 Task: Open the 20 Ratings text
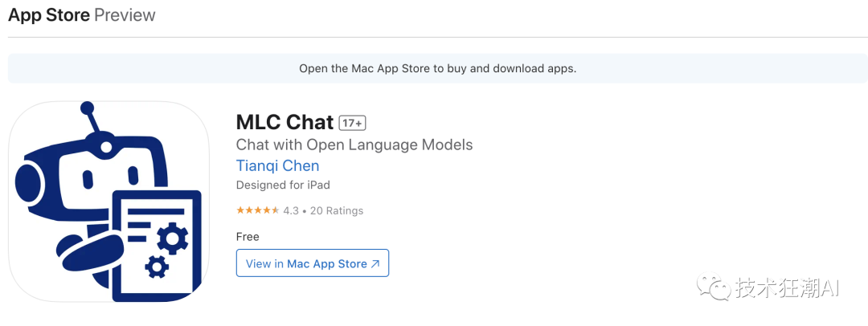[335, 210]
